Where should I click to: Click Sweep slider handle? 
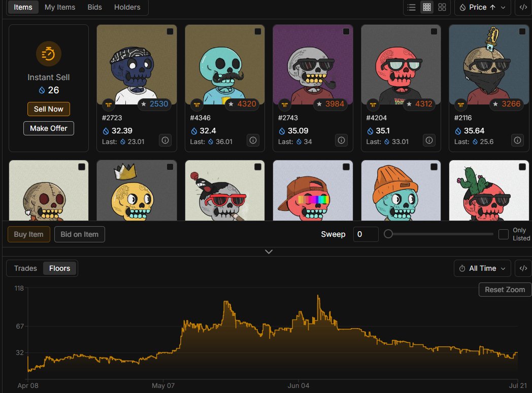tap(388, 234)
